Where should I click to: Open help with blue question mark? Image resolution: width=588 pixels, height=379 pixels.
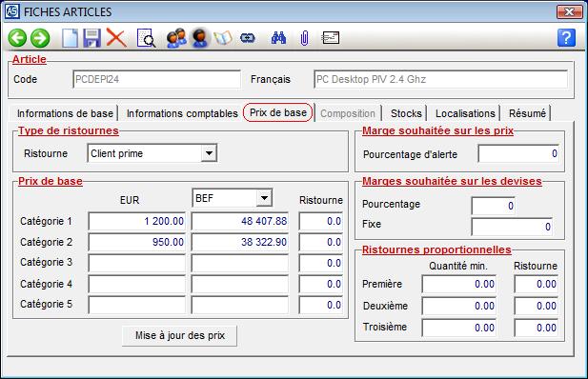click(566, 37)
